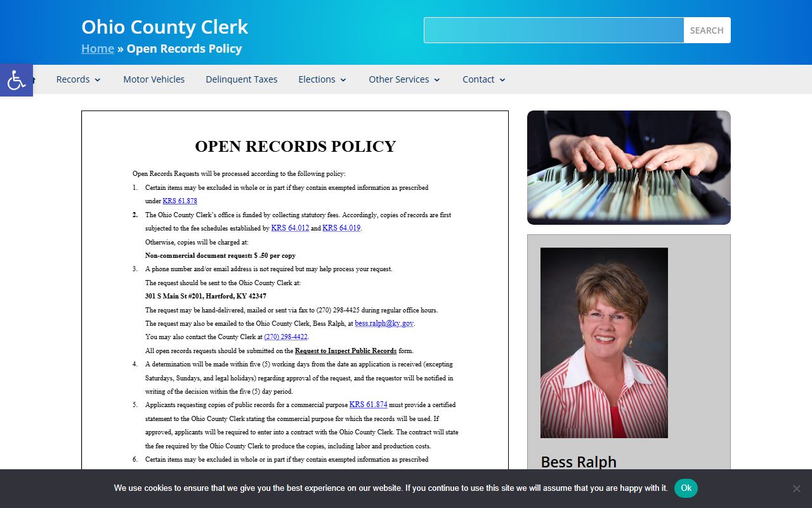
Task: Expand the Other Services dropdown chevron
Action: coord(437,80)
